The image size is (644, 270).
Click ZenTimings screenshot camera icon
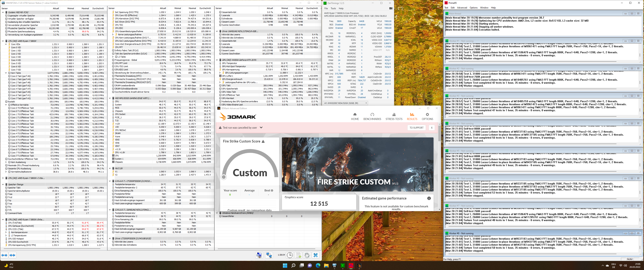(x=391, y=8)
